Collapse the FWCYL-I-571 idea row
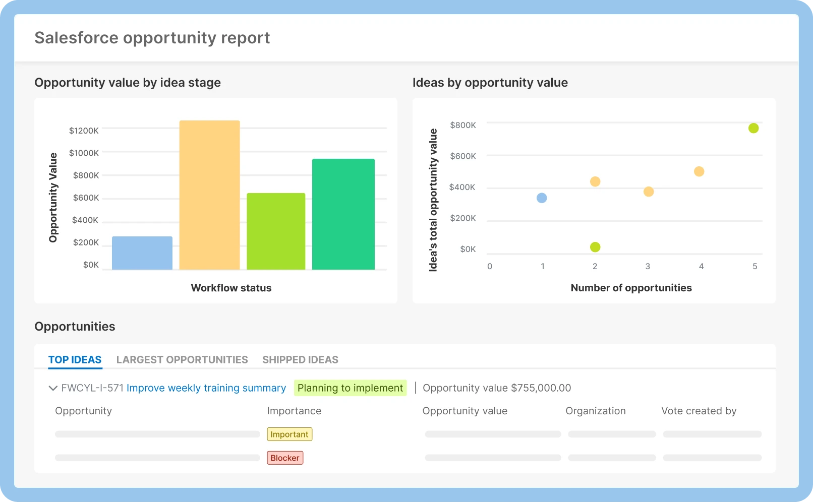 tap(52, 388)
